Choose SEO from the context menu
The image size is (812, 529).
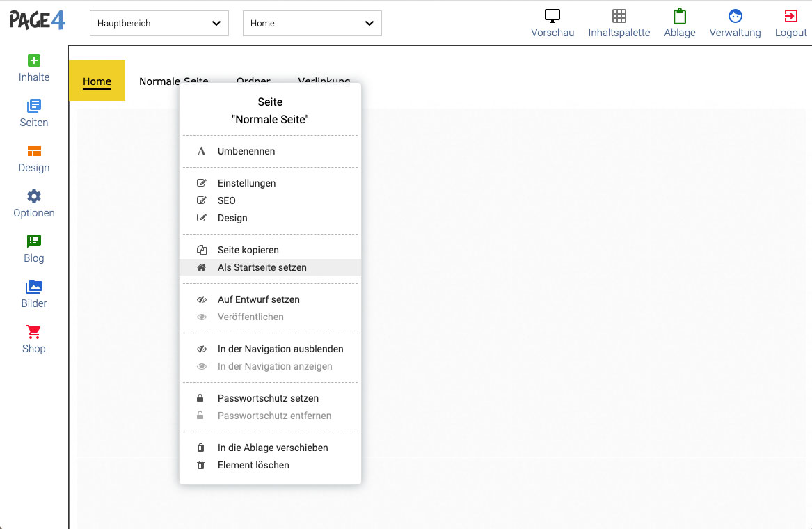coord(270,200)
